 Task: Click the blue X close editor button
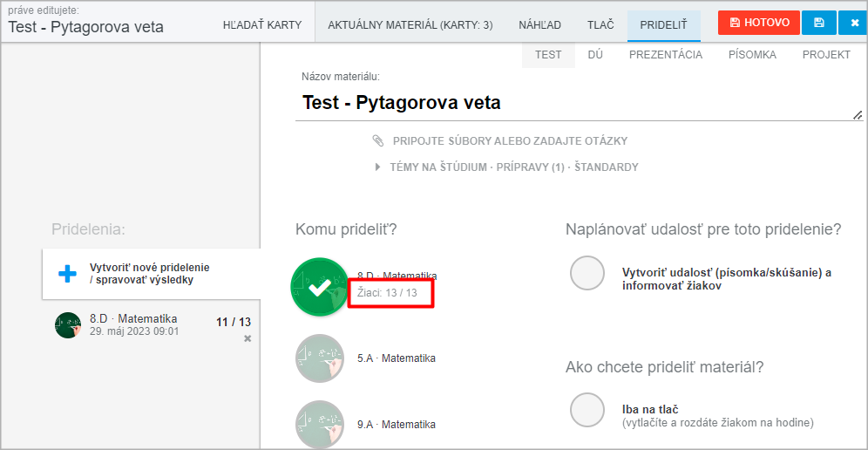coord(855,23)
